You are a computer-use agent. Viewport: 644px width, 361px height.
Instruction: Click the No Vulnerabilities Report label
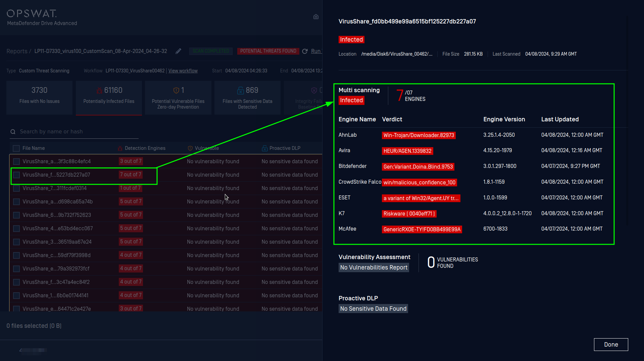coord(374,267)
